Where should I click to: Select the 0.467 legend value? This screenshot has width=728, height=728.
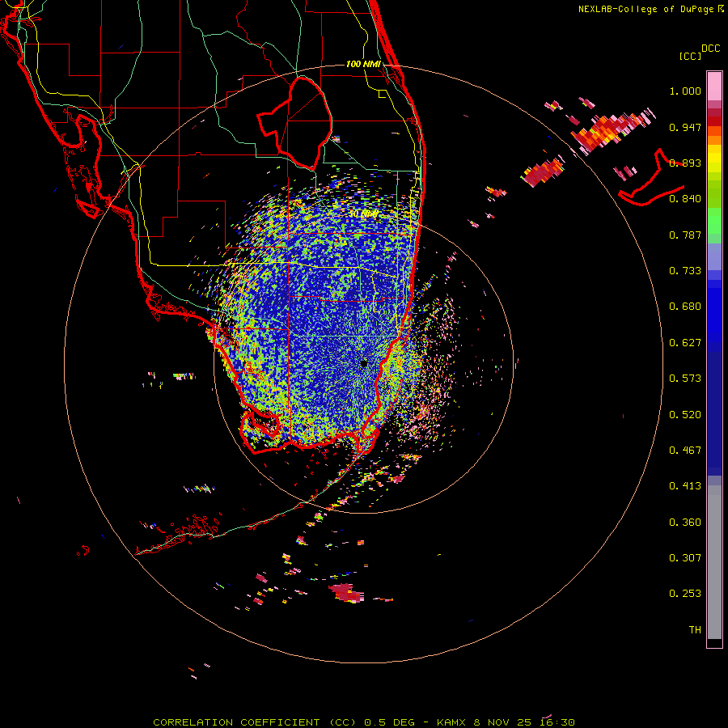point(685,451)
